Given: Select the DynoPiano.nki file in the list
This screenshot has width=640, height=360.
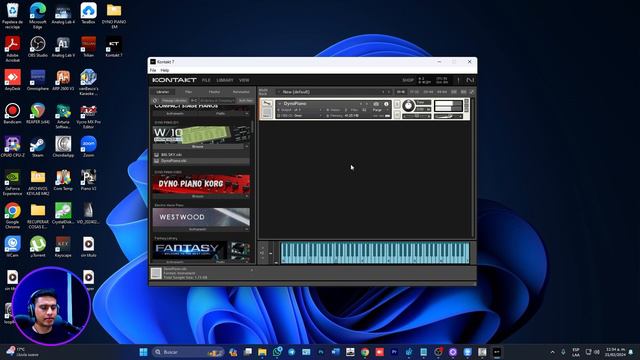Looking at the screenshot, I should (x=202, y=160).
